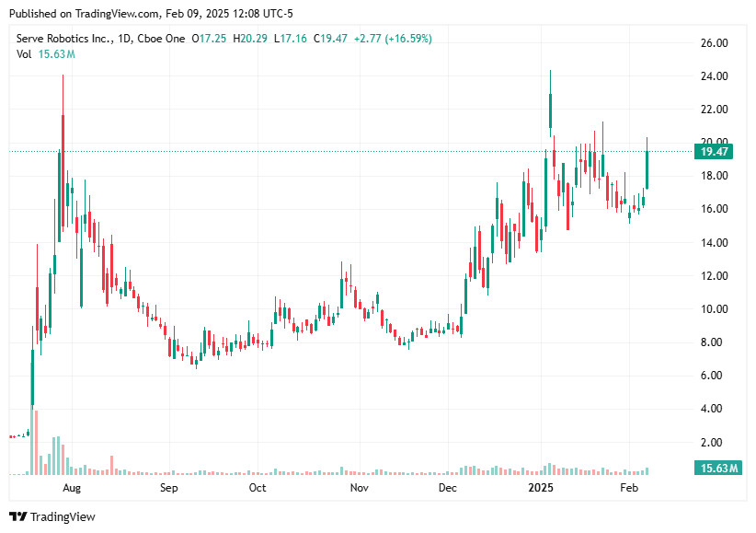Screen dimensions: 756x533
Task: Click the low value L17.16
Action: coord(291,39)
